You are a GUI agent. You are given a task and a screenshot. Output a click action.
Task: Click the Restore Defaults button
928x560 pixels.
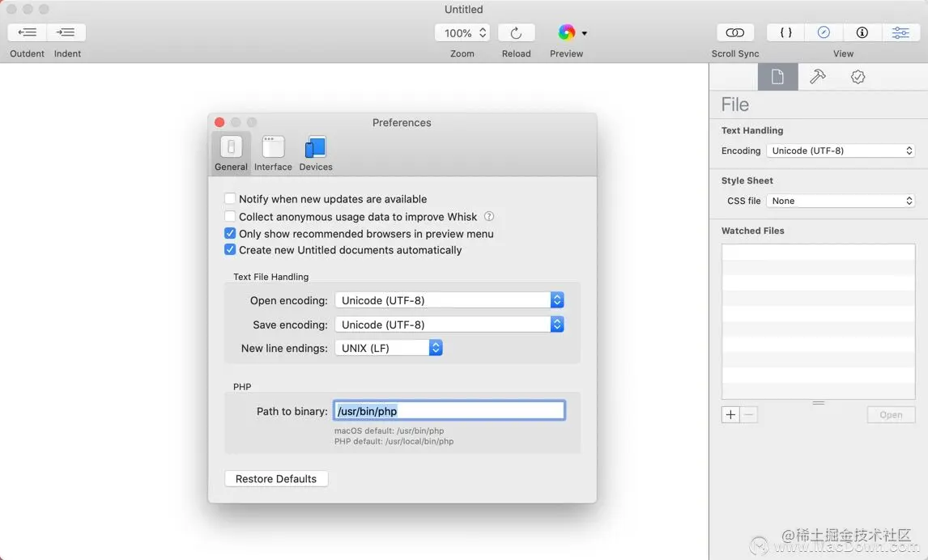[276, 479]
